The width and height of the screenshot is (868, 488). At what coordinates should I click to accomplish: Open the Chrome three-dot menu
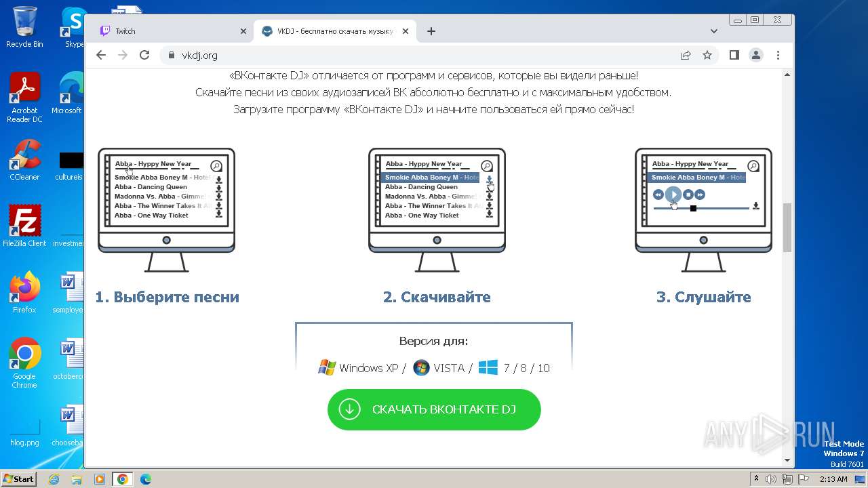coord(778,55)
